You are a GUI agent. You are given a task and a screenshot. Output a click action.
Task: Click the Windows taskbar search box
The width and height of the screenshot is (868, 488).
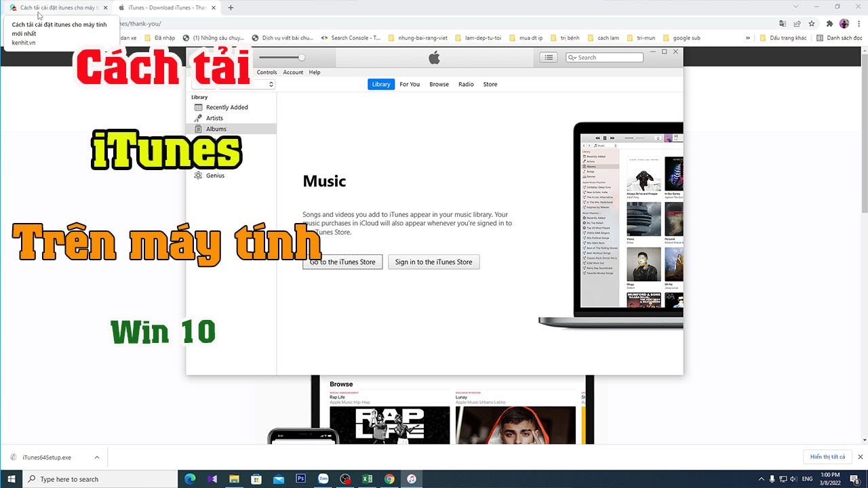click(x=100, y=479)
